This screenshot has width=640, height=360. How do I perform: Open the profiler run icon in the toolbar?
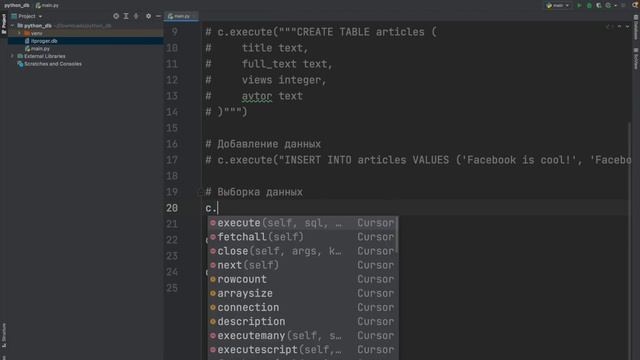[608, 5]
